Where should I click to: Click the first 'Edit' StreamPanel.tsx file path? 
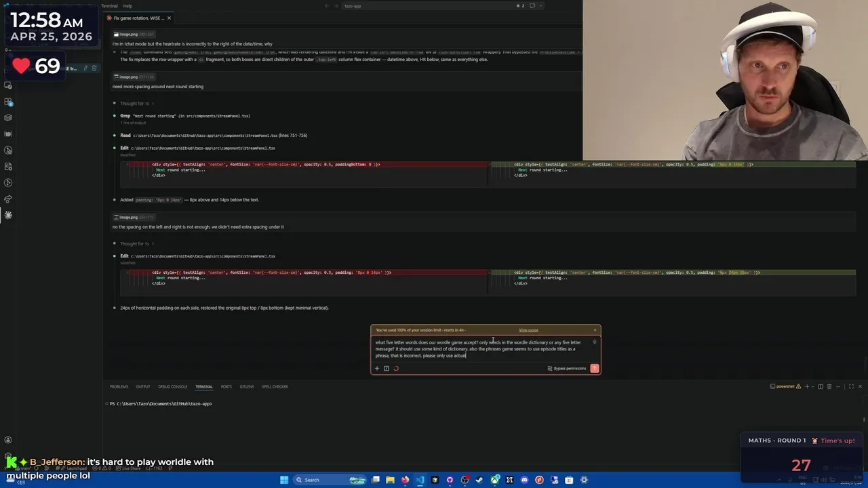coord(203,148)
